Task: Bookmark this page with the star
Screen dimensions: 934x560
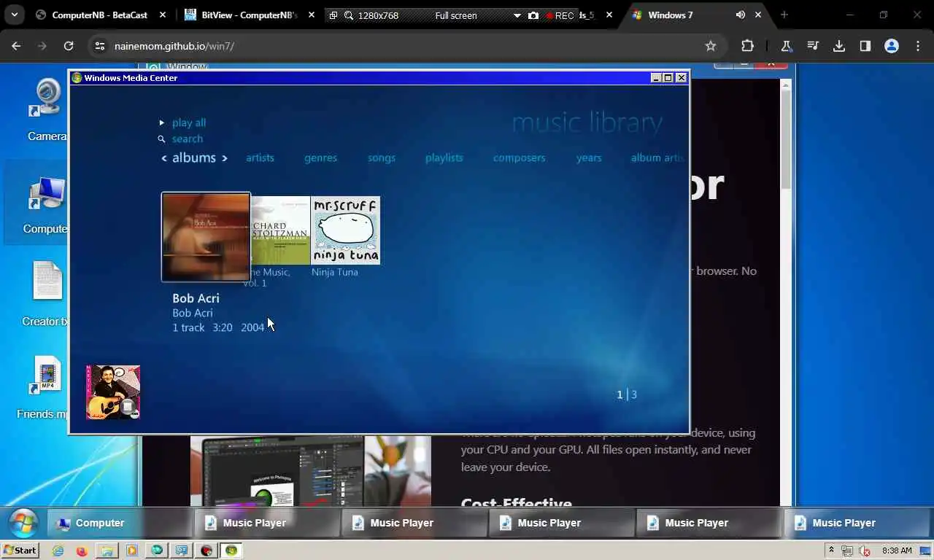Action: coord(711,46)
